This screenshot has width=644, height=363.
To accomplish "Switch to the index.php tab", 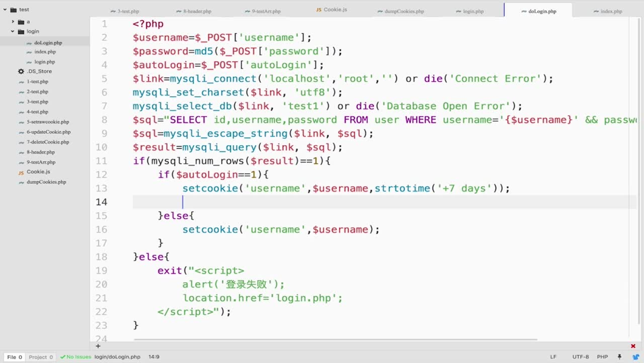I will tap(608, 11).
